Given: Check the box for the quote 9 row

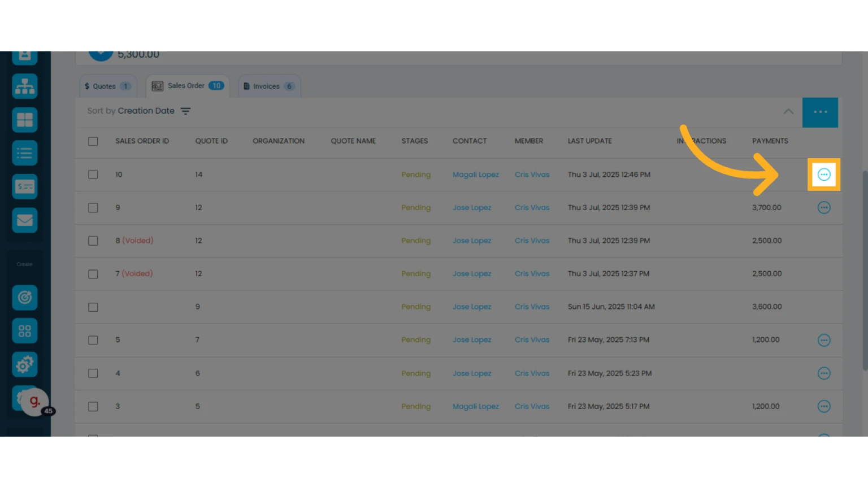Looking at the screenshot, I should click(x=93, y=307).
